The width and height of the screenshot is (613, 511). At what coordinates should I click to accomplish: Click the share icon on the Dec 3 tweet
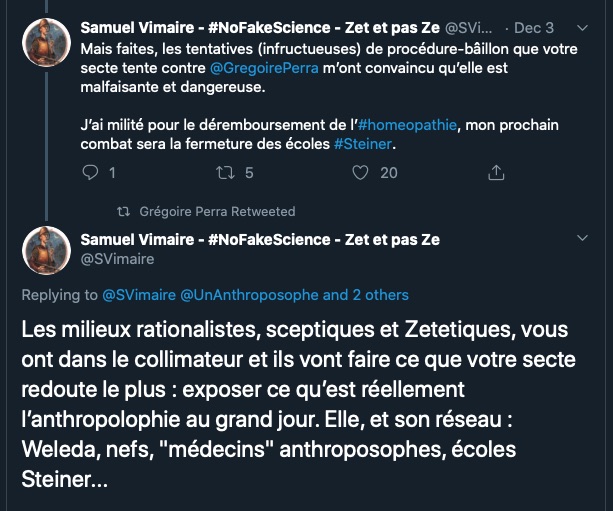coord(494,173)
